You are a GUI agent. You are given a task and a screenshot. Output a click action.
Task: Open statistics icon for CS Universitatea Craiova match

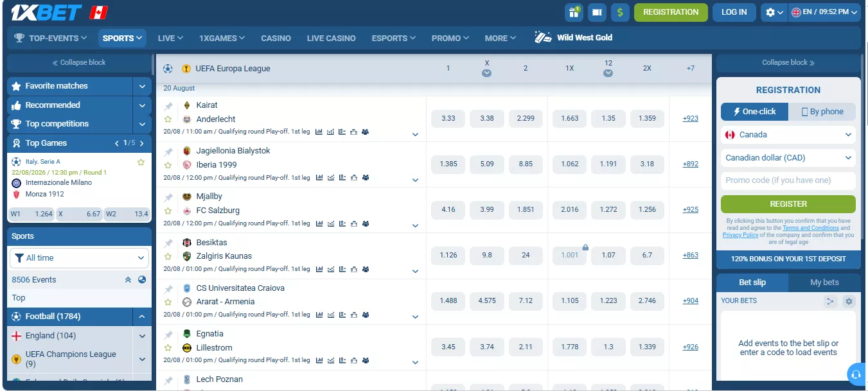point(319,315)
